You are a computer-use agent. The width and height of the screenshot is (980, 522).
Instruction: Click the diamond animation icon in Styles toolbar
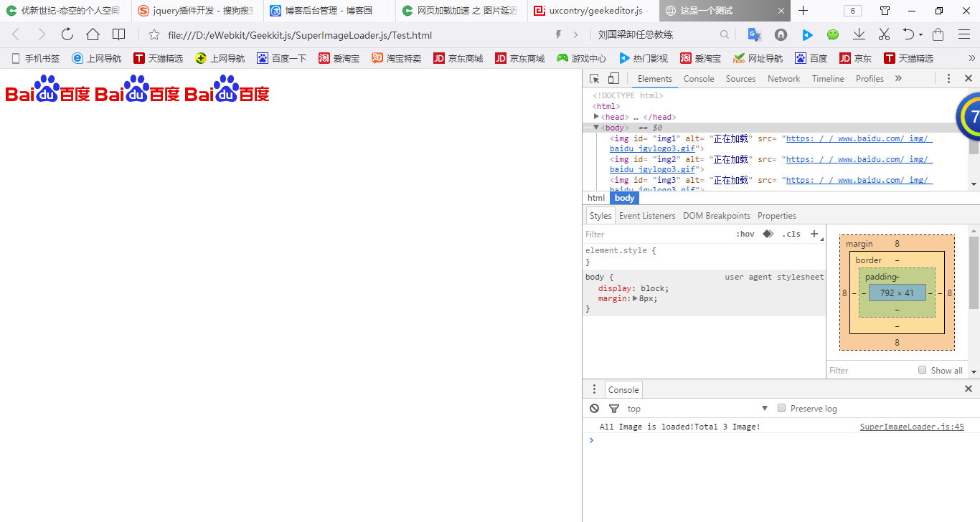[768, 234]
